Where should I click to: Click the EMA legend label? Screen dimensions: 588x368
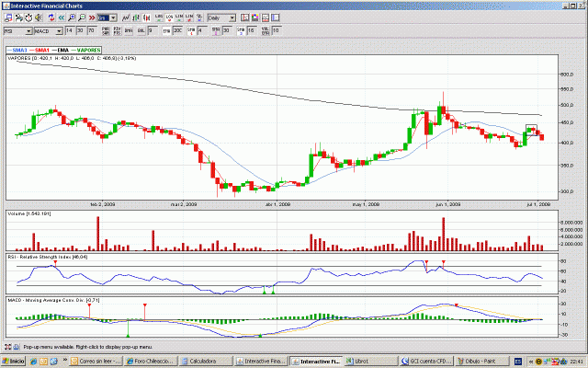point(63,50)
